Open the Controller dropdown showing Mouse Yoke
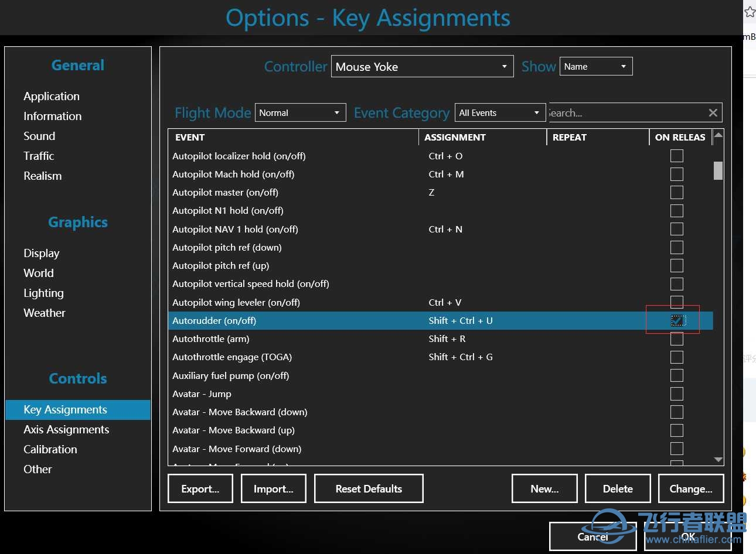Viewport: 756px width, 554px height. pyautogui.click(x=422, y=66)
